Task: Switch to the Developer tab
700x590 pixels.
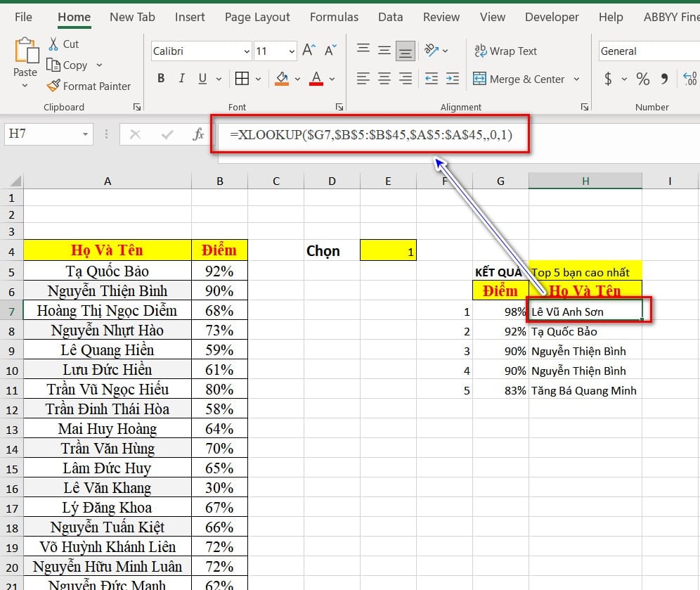Action: click(552, 17)
